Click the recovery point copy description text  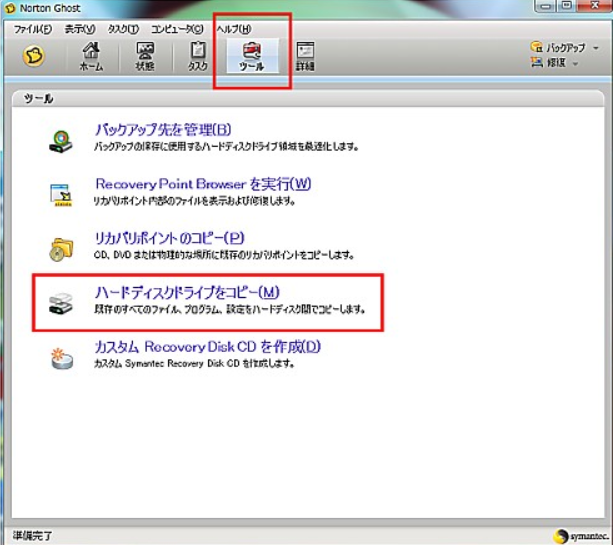point(224,255)
